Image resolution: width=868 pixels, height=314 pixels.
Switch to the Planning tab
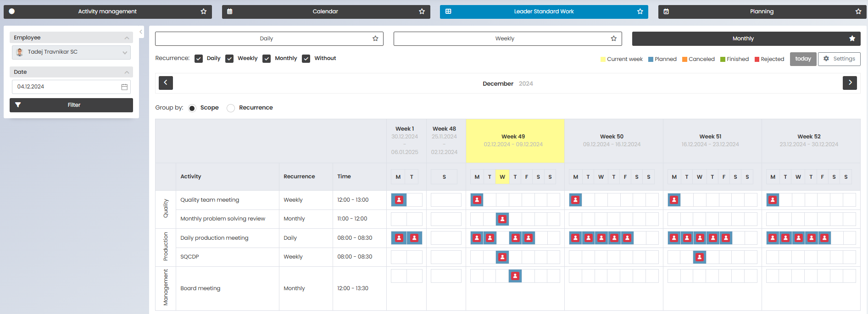point(762,11)
